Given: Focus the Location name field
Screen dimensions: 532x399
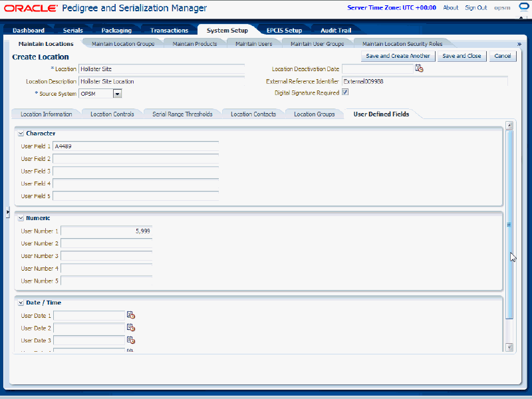Looking at the screenshot, I should [162, 69].
